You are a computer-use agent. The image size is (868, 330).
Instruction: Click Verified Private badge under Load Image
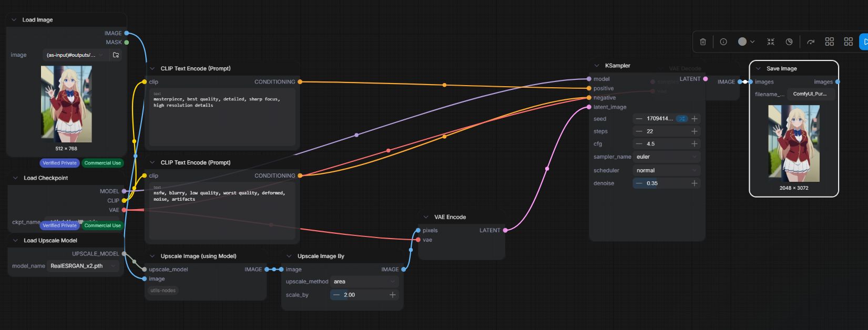pyautogui.click(x=59, y=163)
